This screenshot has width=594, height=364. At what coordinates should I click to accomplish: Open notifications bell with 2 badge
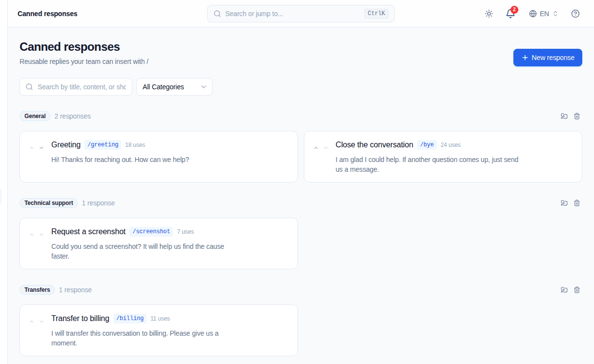click(510, 14)
